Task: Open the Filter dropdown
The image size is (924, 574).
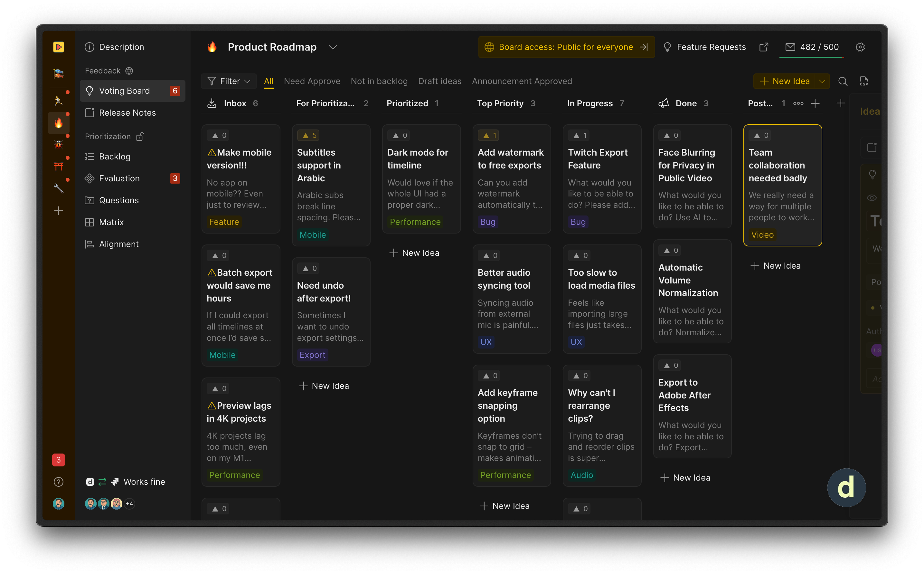Action: click(x=229, y=81)
